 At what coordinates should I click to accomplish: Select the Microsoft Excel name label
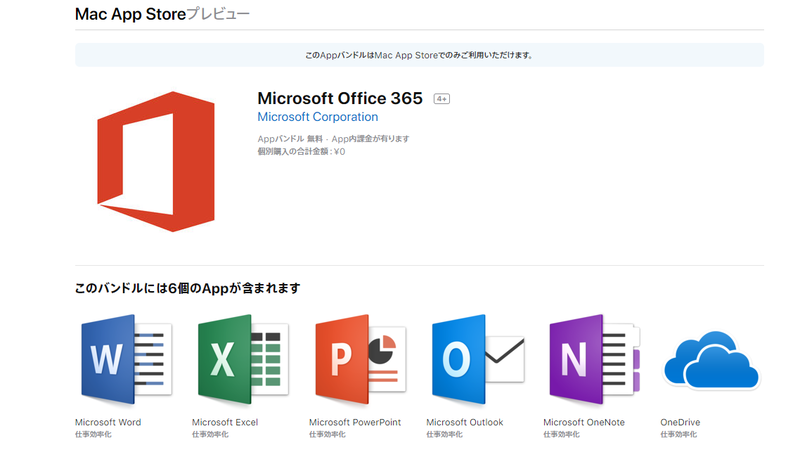(225, 422)
